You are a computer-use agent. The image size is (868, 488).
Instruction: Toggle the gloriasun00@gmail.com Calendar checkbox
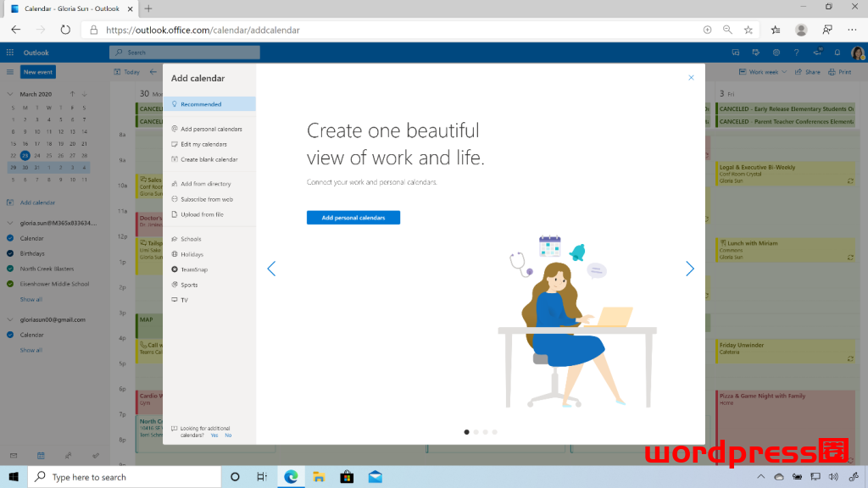(x=10, y=335)
